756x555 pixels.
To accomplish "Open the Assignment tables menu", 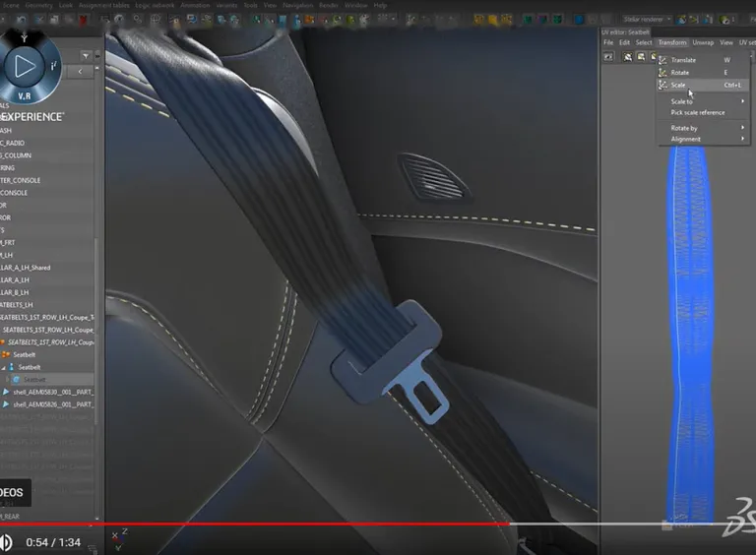I will point(103,5).
